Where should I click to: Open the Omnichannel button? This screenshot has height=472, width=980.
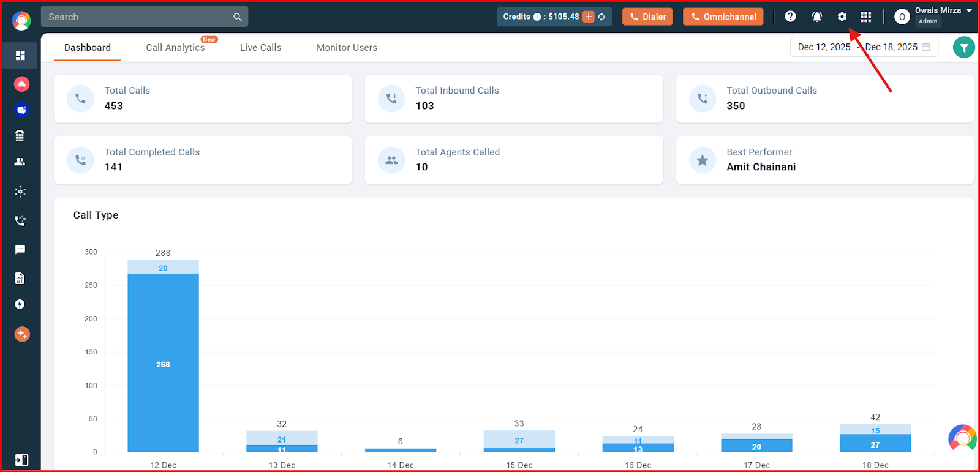click(x=723, y=17)
